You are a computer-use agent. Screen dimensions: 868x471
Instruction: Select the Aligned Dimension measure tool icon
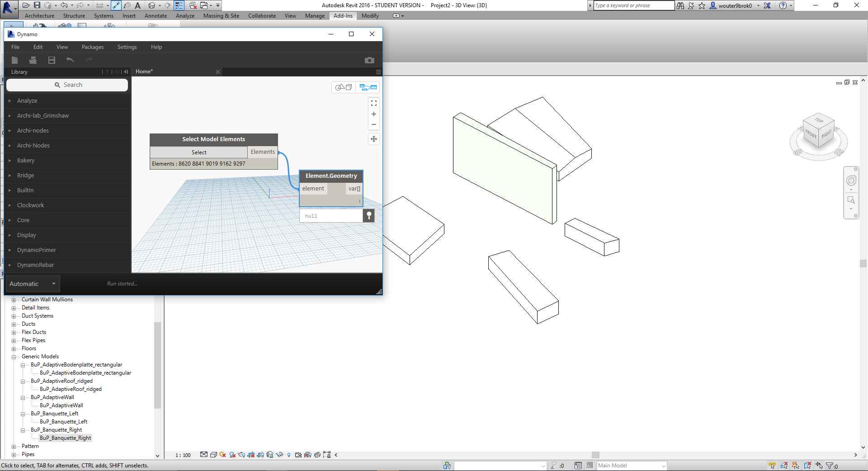pos(116,5)
